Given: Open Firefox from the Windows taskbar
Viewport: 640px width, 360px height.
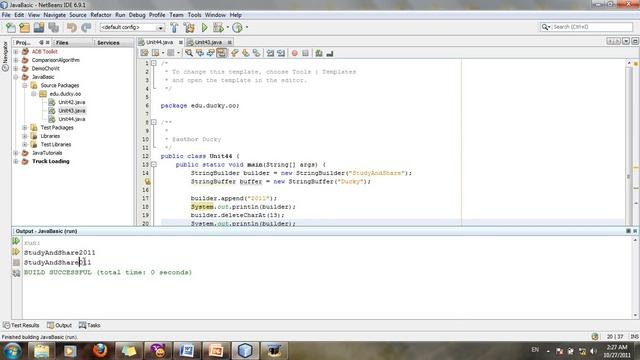Looking at the screenshot, I should tap(100, 351).
